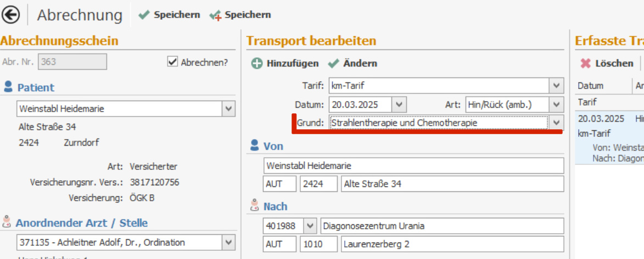Click the Ändern checkmark icon
This screenshot has width=644, height=259.
click(333, 64)
